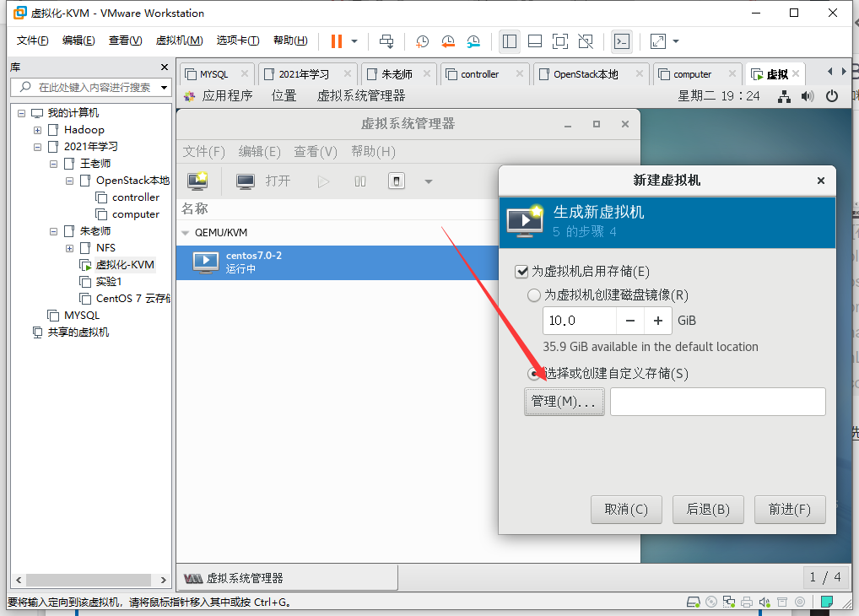This screenshot has width=859, height=616.
Task: Click the guest power icon
Action: (832, 96)
